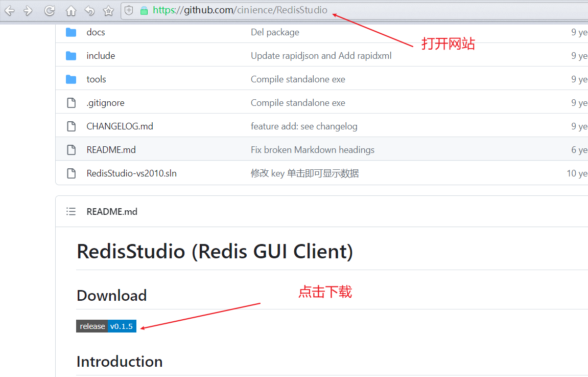The width and height of the screenshot is (588, 377).
Task: Reload the page with the refresh icon
Action: (50, 11)
